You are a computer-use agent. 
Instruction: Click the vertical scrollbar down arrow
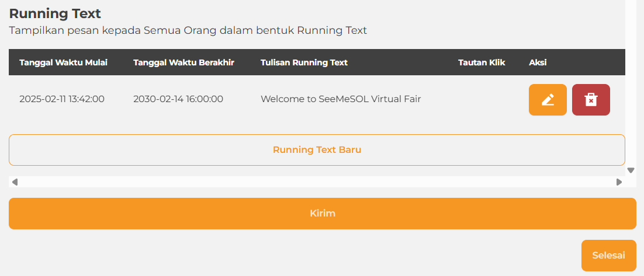point(631,170)
